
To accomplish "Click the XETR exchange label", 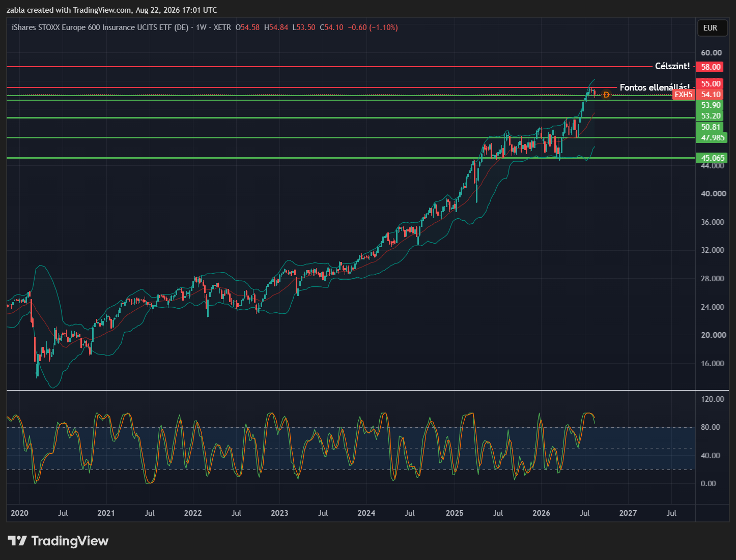I will [222, 27].
